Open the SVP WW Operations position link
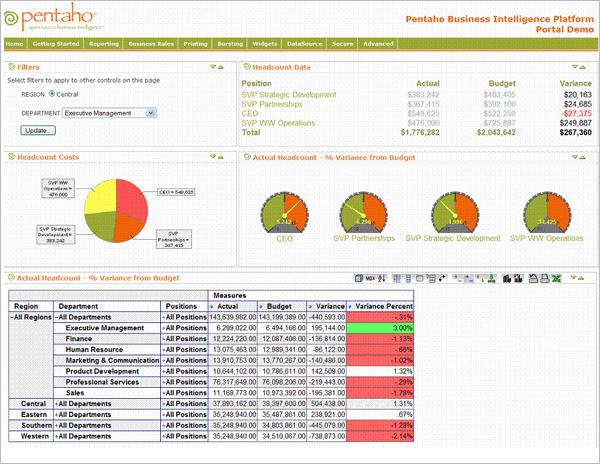This screenshot has width=600, height=465. pyautogui.click(x=278, y=123)
